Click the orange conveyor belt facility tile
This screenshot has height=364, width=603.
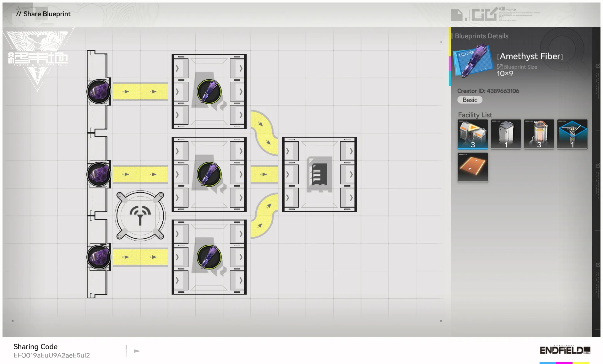(473, 167)
